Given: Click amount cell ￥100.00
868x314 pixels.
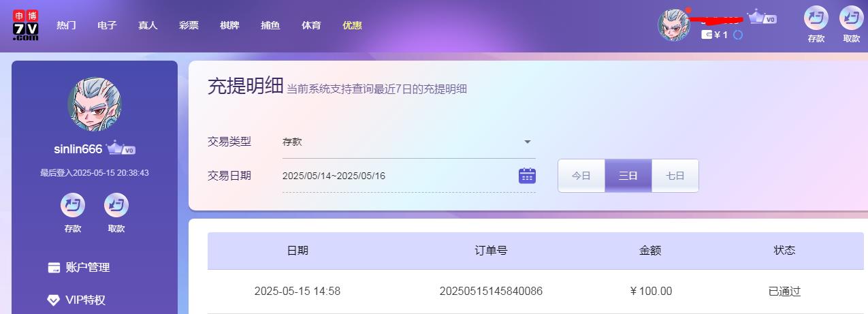Looking at the screenshot, I should (651, 292).
